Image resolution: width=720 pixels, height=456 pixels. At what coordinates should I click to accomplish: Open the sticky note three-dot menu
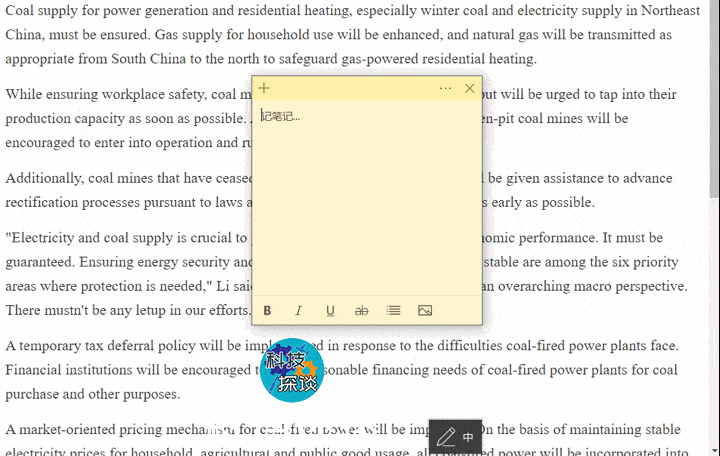(x=445, y=89)
